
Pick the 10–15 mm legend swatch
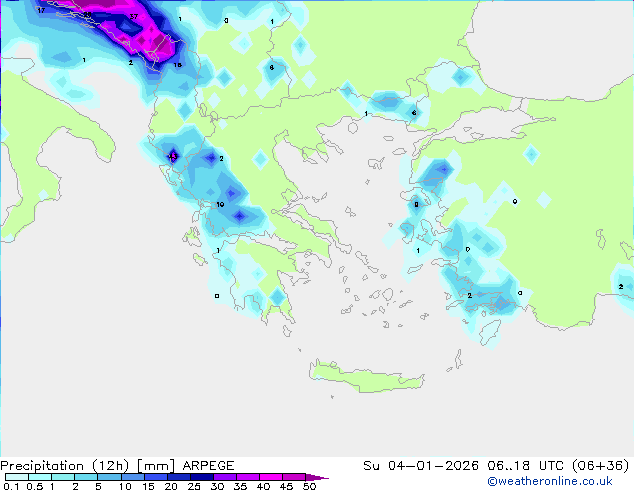tap(133, 477)
